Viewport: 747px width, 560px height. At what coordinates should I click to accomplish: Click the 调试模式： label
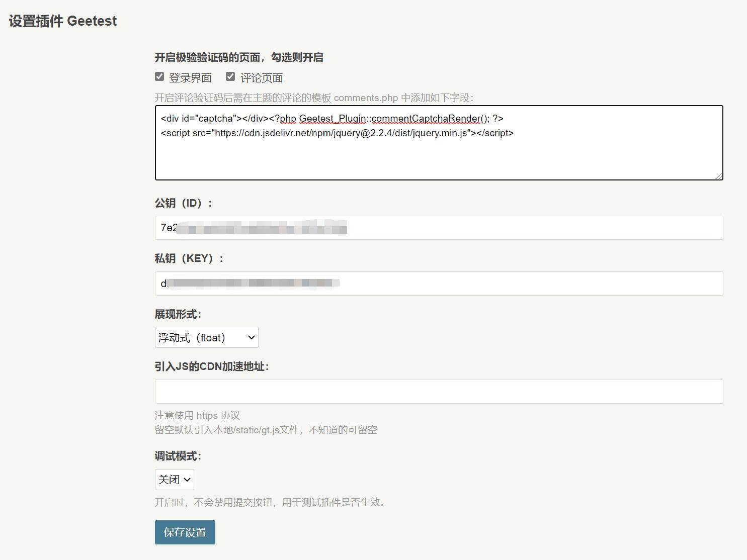[x=178, y=456]
